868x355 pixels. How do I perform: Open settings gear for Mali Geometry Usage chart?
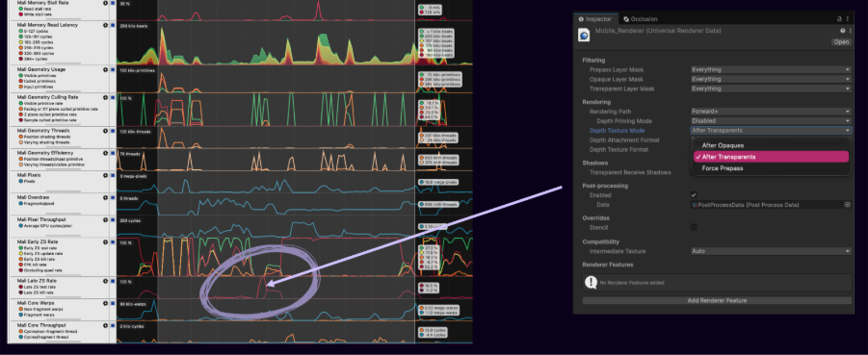pyautogui.click(x=106, y=69)
